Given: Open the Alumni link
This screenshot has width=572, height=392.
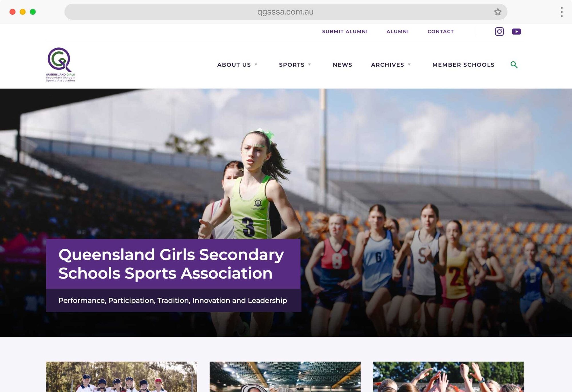Looking at the screenshot, I should point(398,31).
